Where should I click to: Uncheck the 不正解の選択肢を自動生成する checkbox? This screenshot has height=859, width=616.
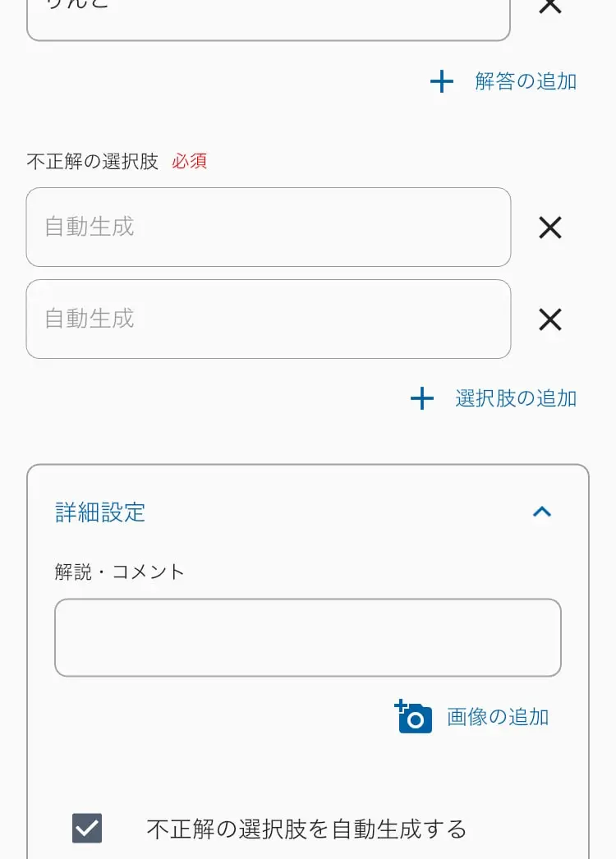[87, 828]
